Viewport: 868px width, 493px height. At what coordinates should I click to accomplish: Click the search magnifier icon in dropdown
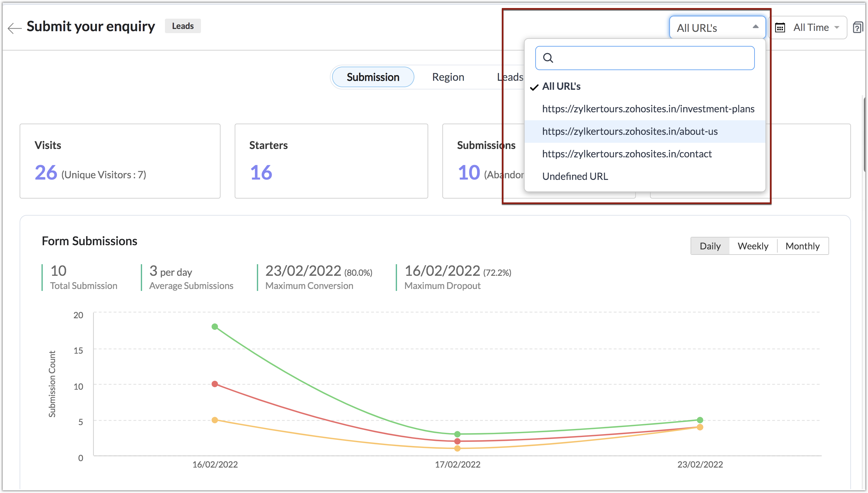(x=548, y=58)
